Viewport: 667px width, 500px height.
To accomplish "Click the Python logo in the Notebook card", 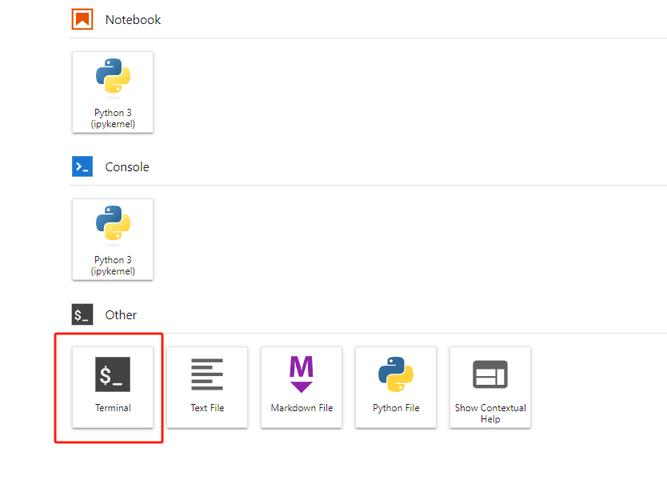I will click(113, 78).
